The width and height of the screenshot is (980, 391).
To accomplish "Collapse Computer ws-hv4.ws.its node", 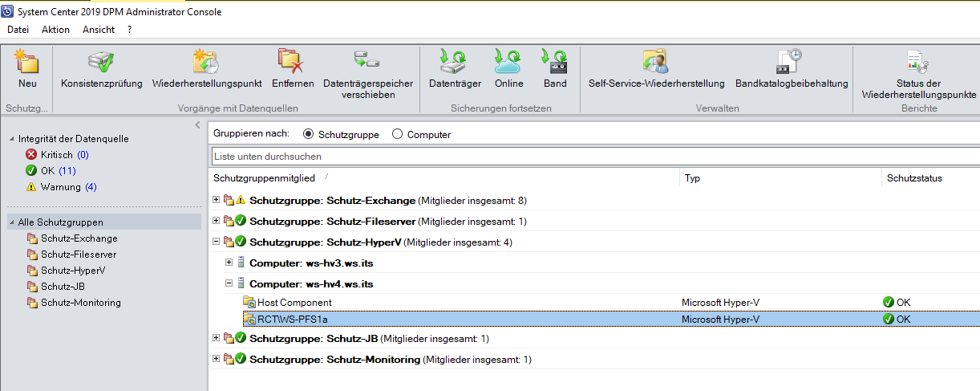I will [x=229, y=283].
